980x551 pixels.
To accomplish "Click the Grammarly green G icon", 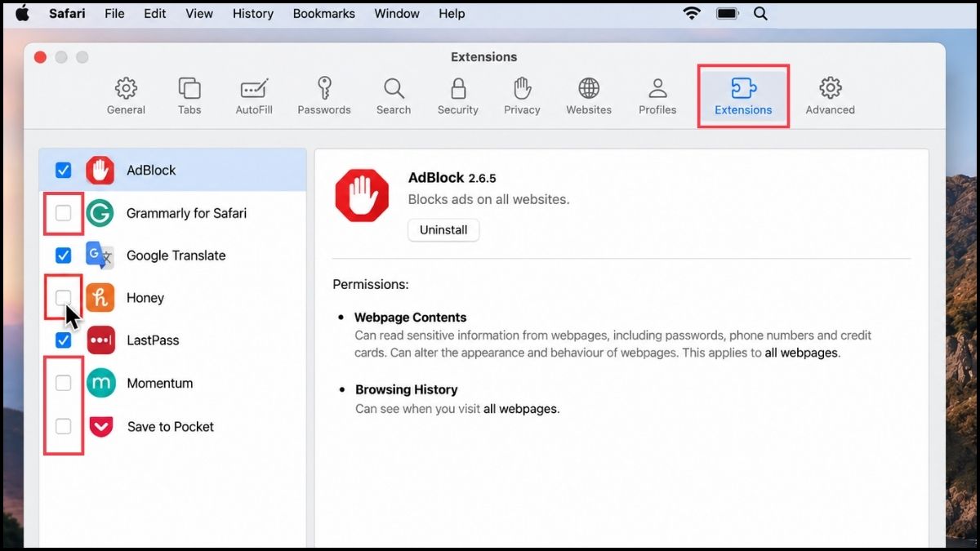I will pos(100,213).
